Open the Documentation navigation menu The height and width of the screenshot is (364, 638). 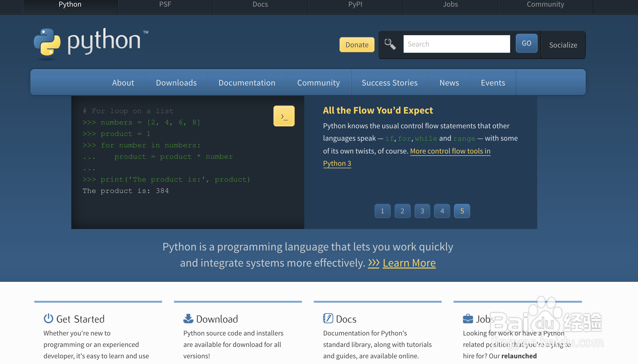click(246, 82)
